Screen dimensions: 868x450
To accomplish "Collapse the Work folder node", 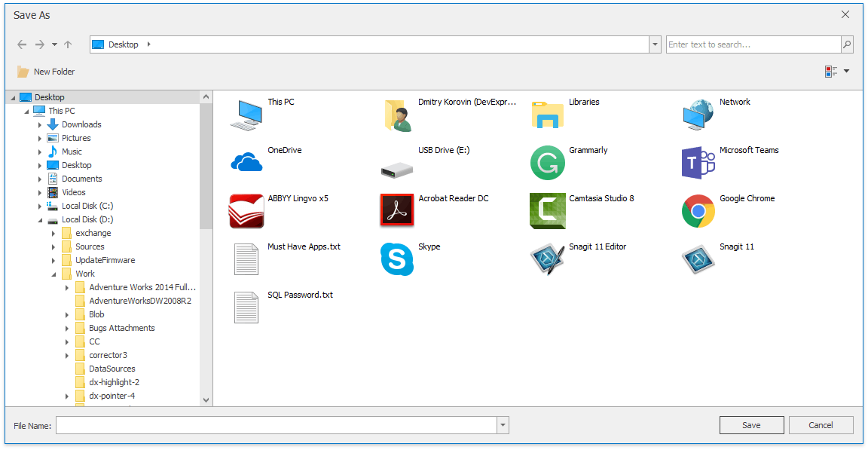I will [53, 274].
